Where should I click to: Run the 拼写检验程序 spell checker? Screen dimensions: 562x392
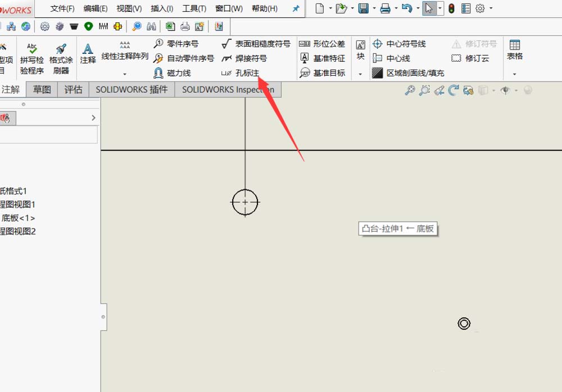[x=32, y=59]
